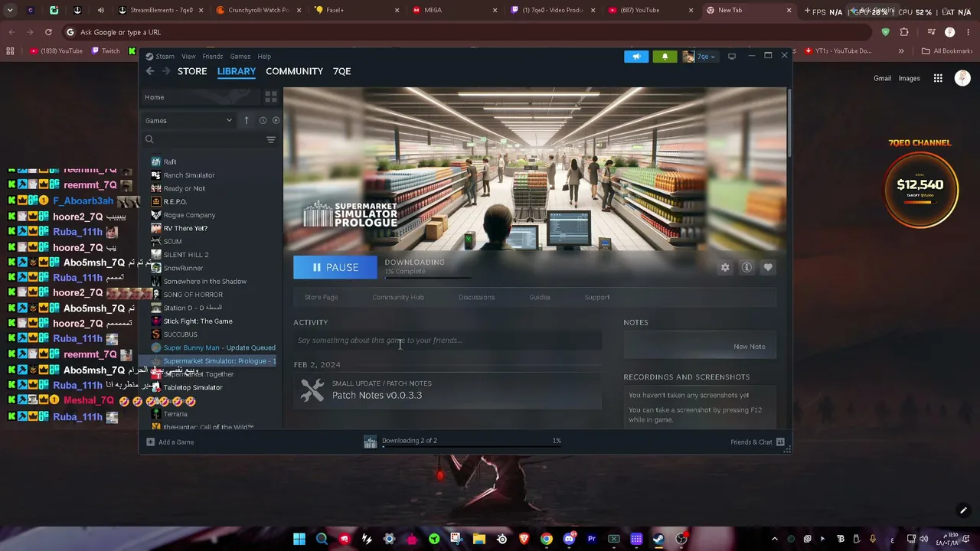Pause the Supermarket Simulator download
This screenshot has height=551, width=980.
[335, 267]
